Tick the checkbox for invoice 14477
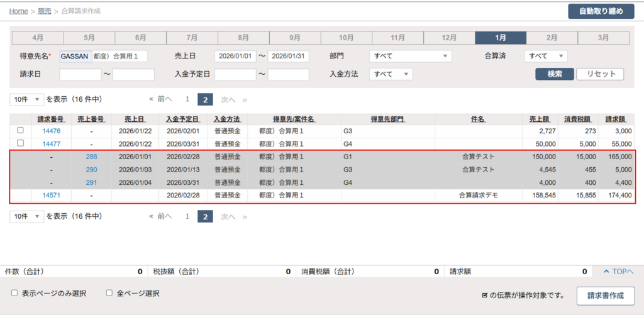This screenshot has width=644, height=315. click(x=20, y=143)
